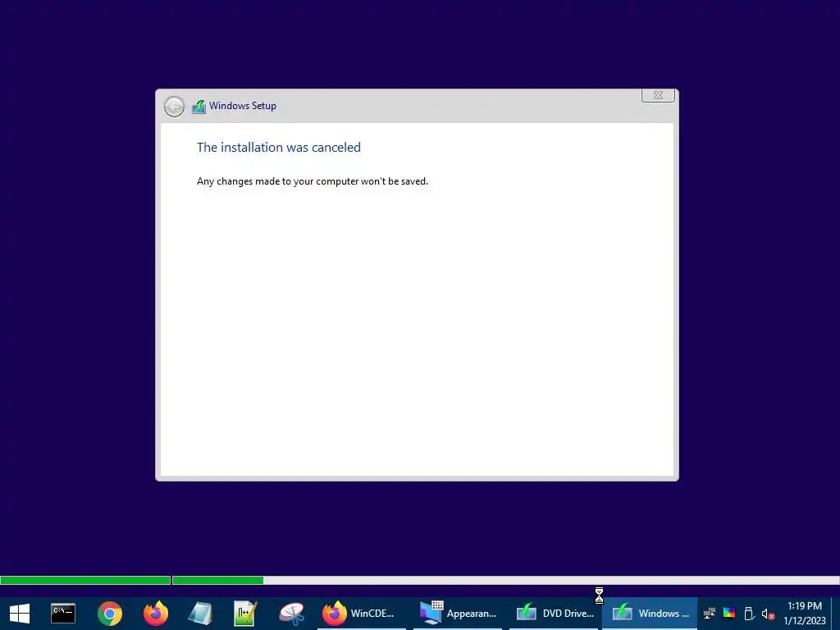Select the Windows Setup taskbar button

click(x=650, y=614)
